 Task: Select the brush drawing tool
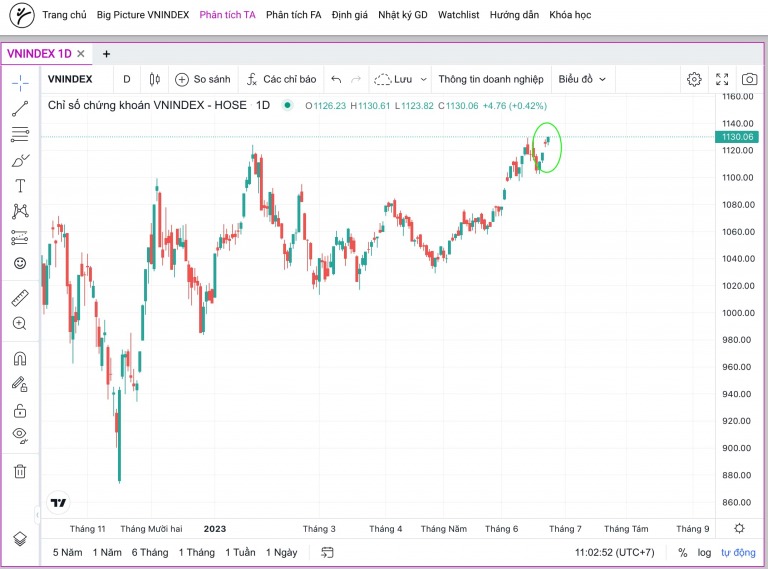pos(20,160)
